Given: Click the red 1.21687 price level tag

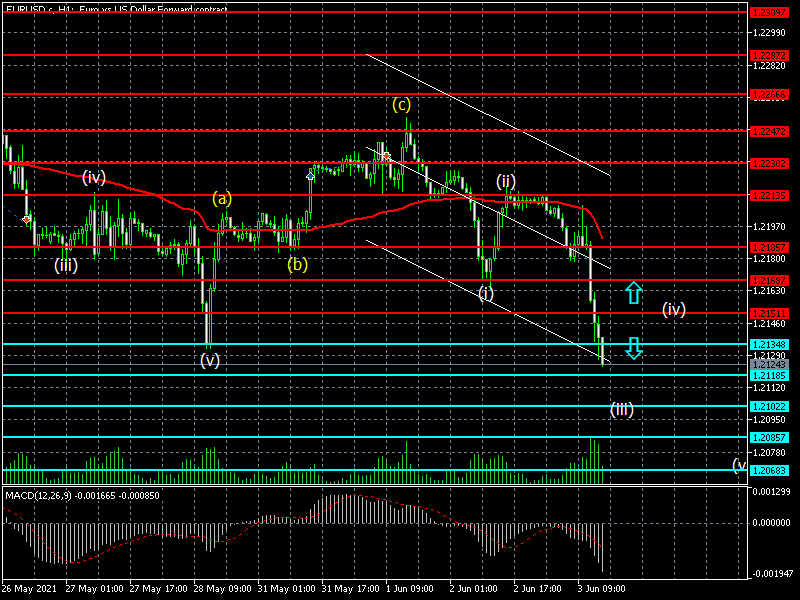Looking at the screenshot, I should point(769,281).
